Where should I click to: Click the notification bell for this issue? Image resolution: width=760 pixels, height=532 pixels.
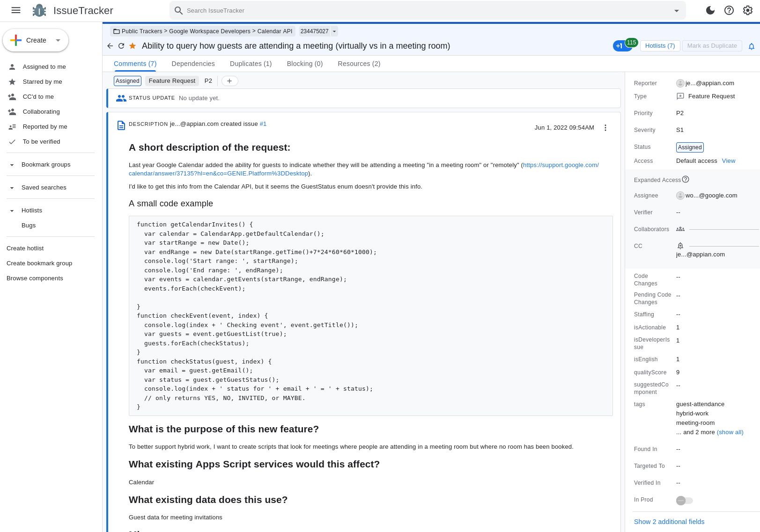[x=752, y=46]
